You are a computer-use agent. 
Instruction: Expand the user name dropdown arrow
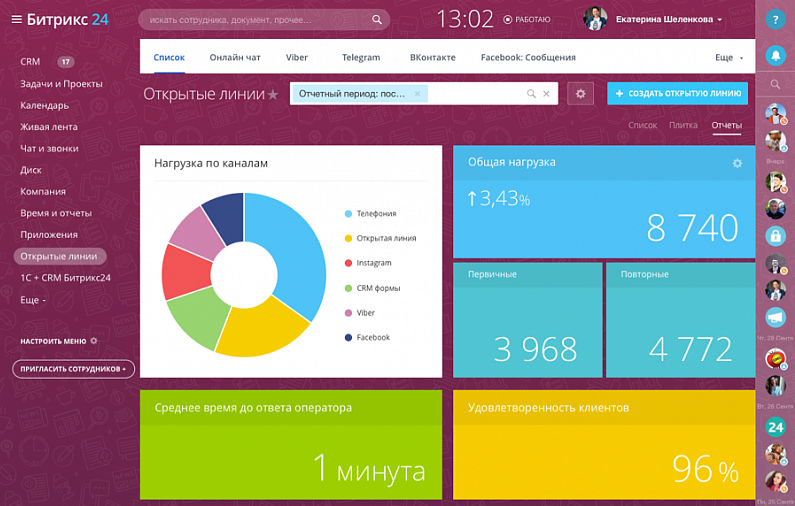(719, 20)
